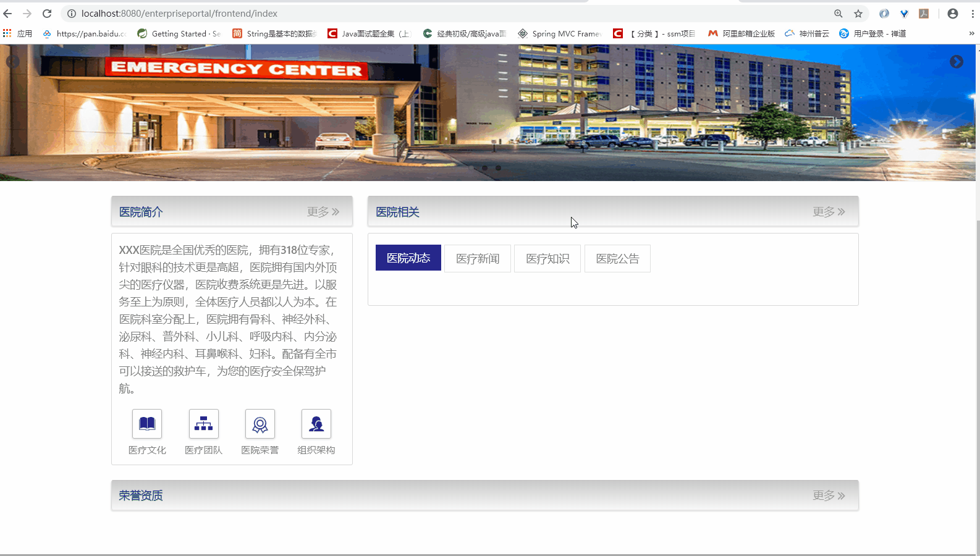Open the 经典初级/高级java bookmark
Image resolution: width=980 pixels, height=556 pixels.
click(x=465, y=33)
